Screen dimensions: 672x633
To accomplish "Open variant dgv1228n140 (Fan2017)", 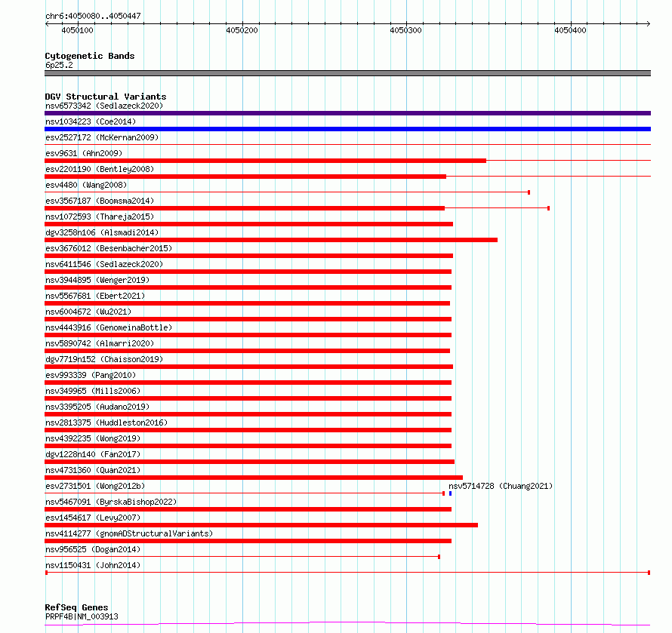I will click(93, 454).
